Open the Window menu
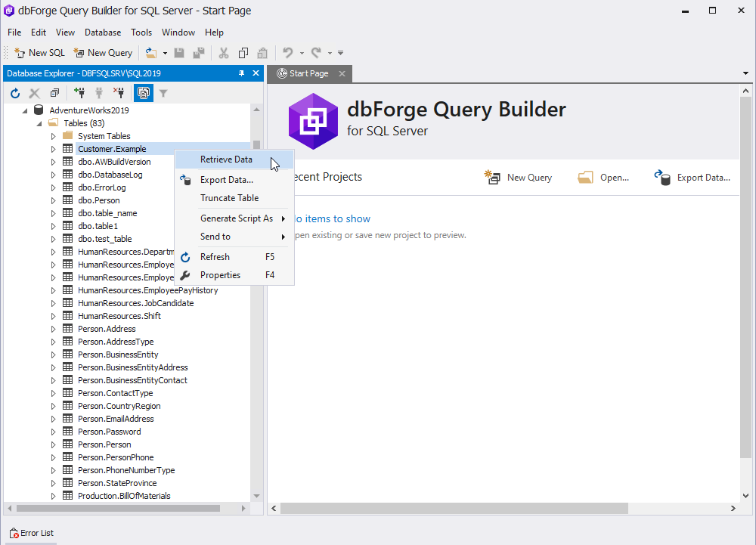 (x=178, y=33)
